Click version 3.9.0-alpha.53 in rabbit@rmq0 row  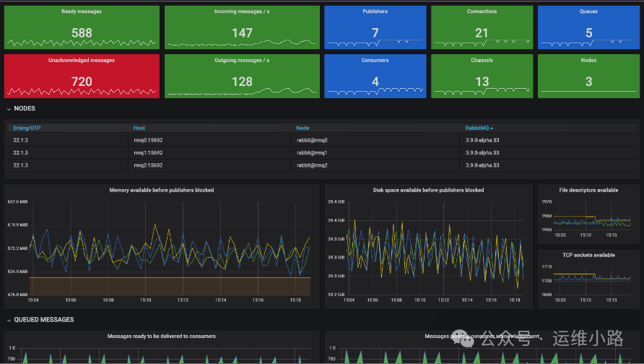pos(482,141)
